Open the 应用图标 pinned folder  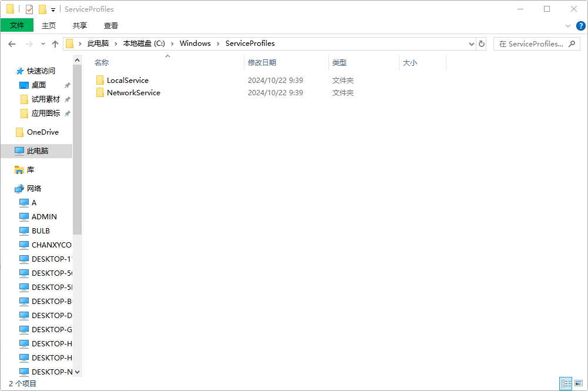point(45,113)
